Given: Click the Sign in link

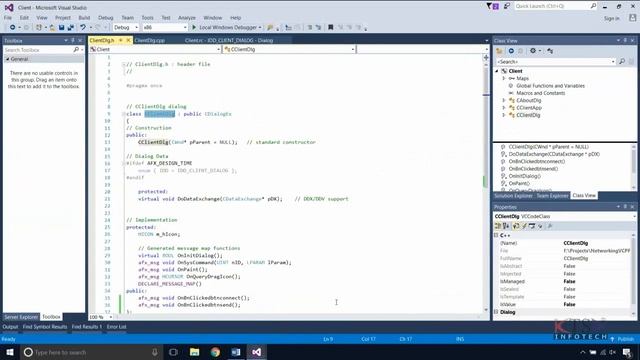Looking at the screenshot, I should 611,18.
